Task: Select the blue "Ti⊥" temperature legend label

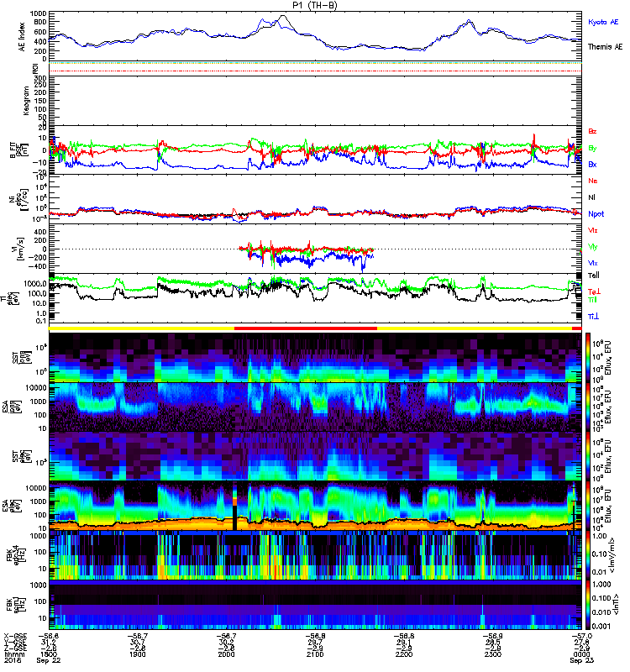Action: click(593, 316)
